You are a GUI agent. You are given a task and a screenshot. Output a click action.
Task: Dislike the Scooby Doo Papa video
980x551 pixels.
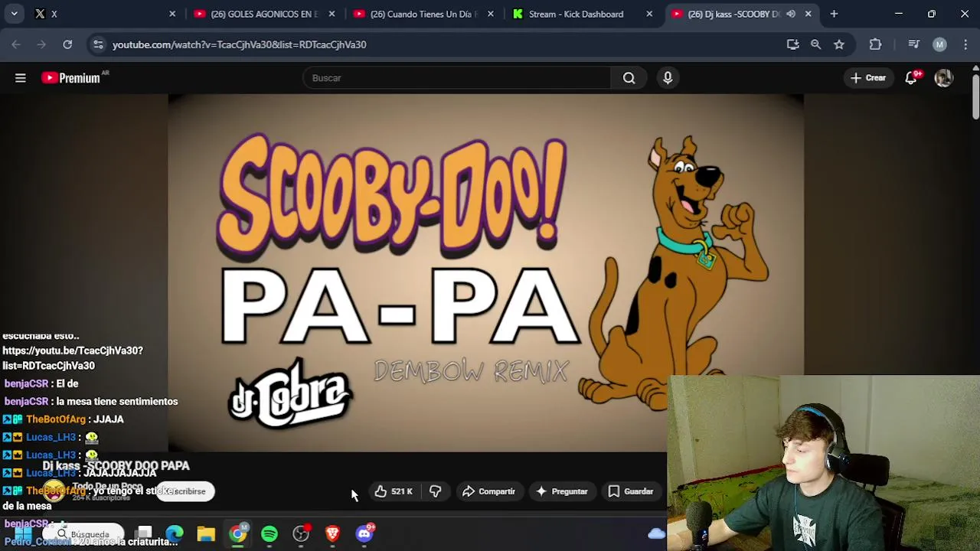(435, 491)
